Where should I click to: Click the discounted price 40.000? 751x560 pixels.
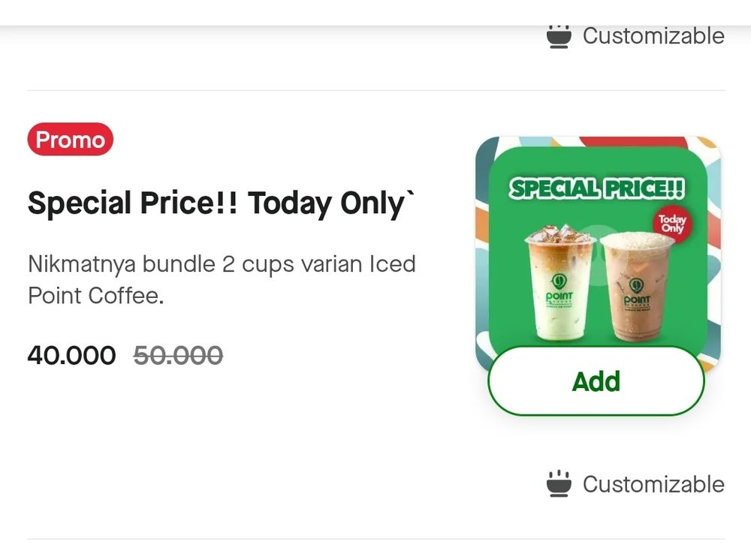coord(71,355)
